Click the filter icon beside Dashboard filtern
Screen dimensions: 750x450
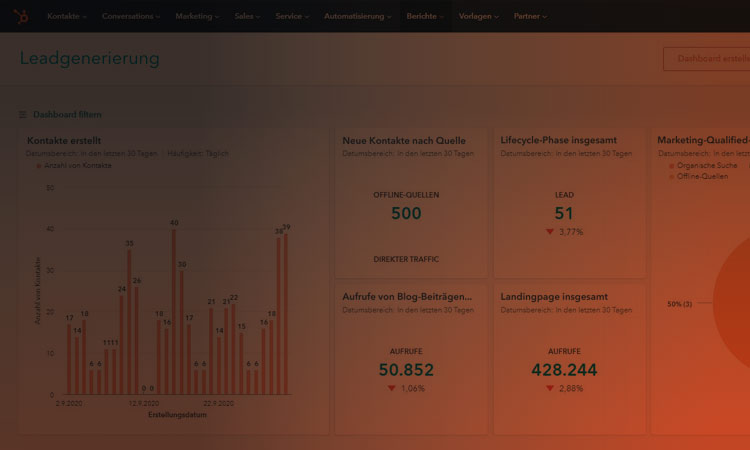[x=22, y=115]
